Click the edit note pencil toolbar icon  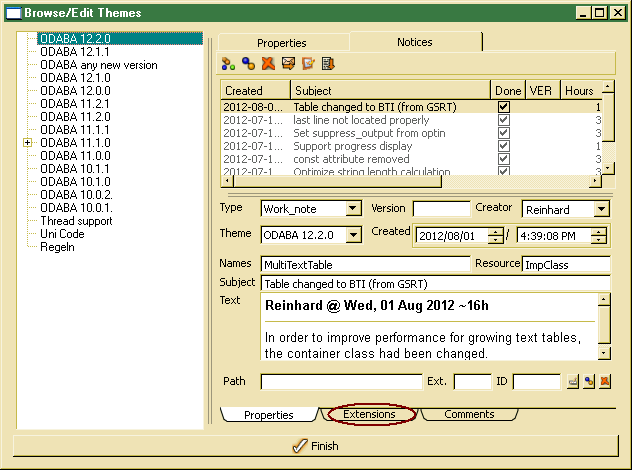pos(308,64)
